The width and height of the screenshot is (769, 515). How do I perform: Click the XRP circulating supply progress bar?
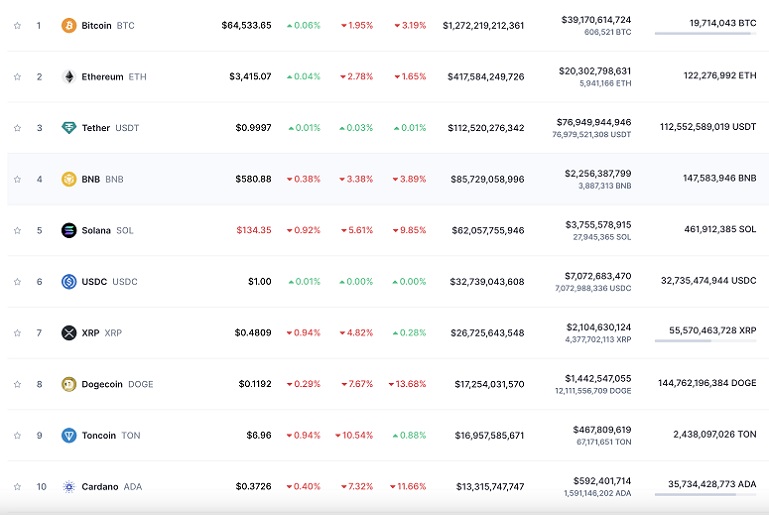pos(705,341)
